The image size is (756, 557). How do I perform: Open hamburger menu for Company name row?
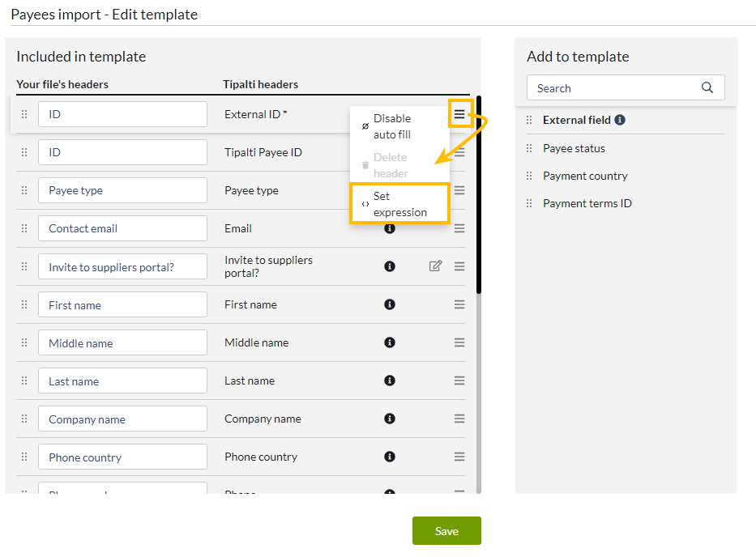click(x=459, y=419)
